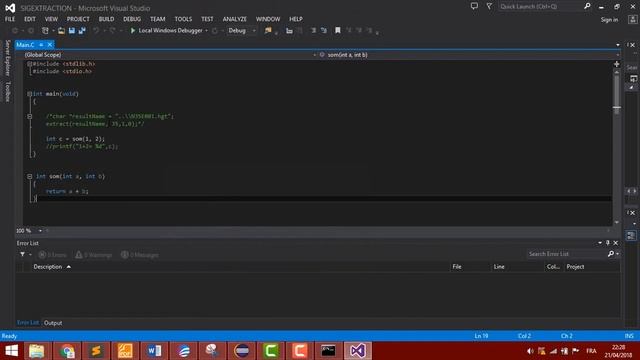Select the Error List bottom tab
640x360 pixels.
pyautogui.click(x=28, y=323)
